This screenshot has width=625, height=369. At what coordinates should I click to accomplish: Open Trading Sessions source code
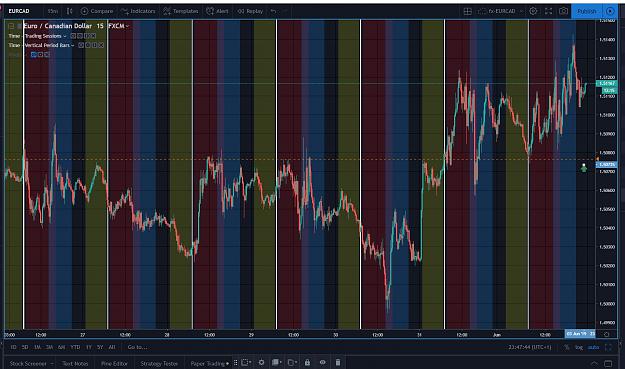click(86, 36)
